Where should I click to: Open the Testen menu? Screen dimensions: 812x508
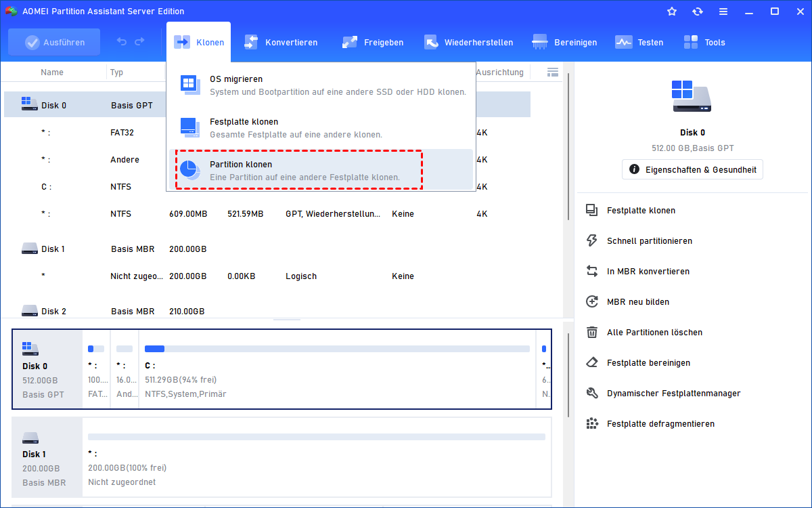coord(639,42)
